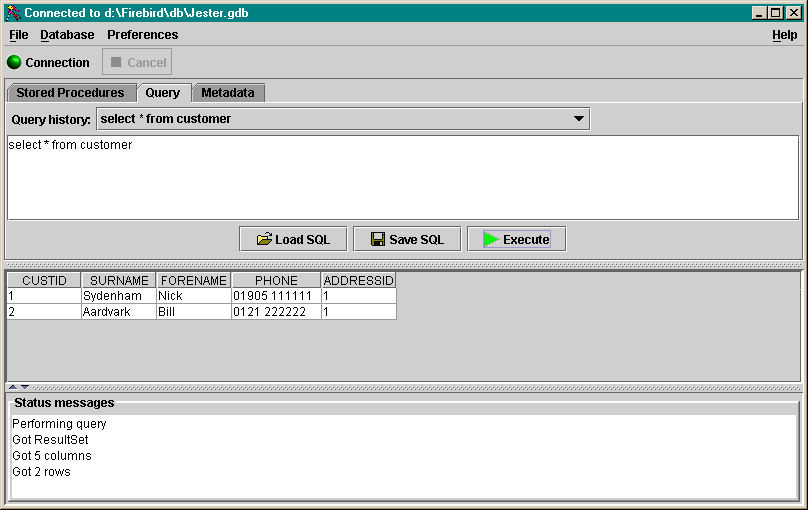Open the Help menu

click(x=784, y=35)
